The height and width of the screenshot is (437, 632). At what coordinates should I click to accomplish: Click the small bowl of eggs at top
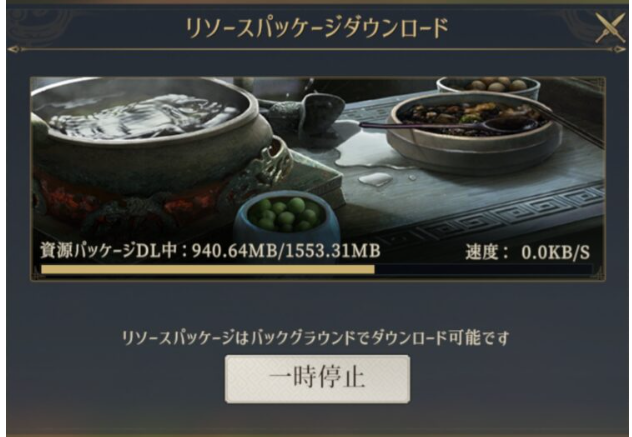[488, 87]
